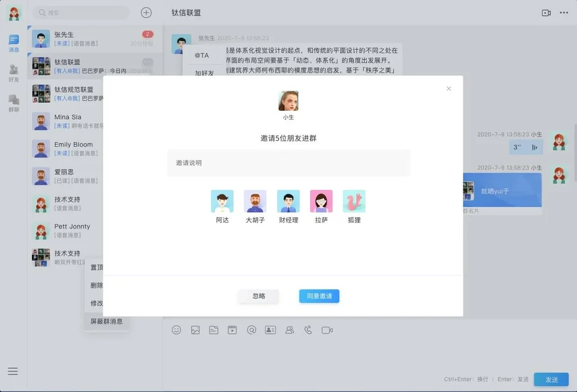The image size is (577, 392).
Task: Select invited friend 阿达 avatar
Action: click(x=222, y=201)
